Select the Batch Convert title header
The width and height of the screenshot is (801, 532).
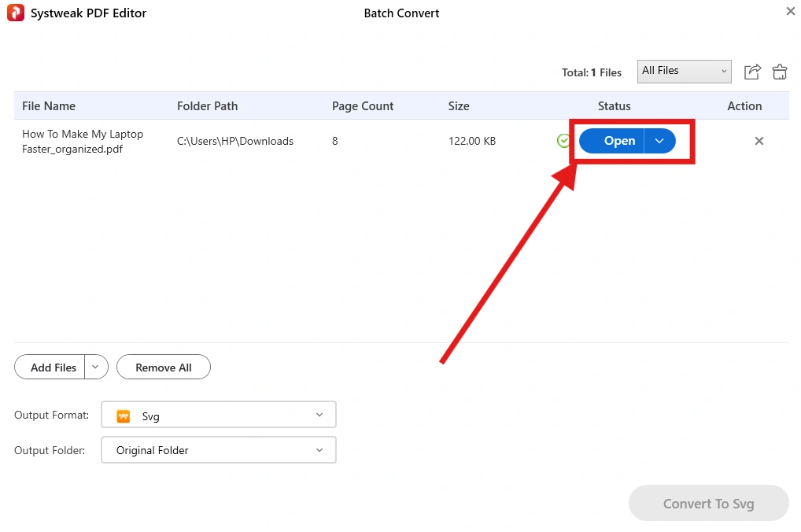tap(401, 13)
